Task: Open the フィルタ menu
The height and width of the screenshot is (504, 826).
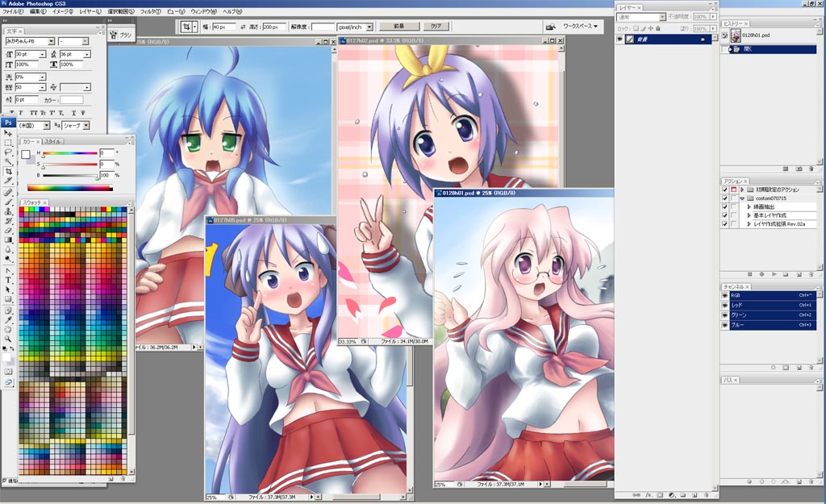Action: [x=151, y=11]
